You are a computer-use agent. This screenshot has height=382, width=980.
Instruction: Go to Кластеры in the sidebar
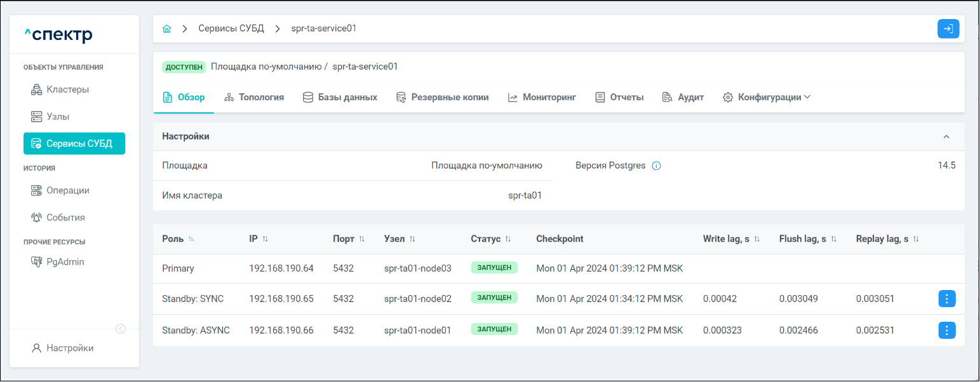point(67,89)
